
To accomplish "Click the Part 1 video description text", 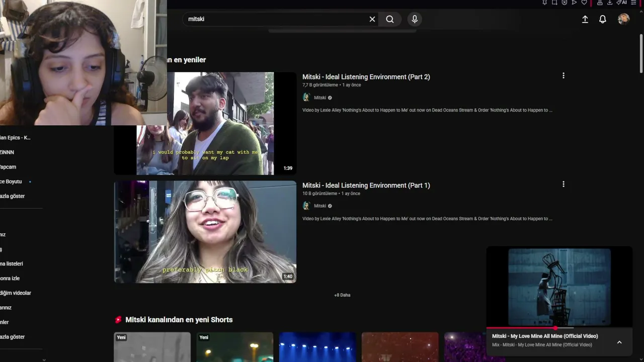I will point(427,219).
